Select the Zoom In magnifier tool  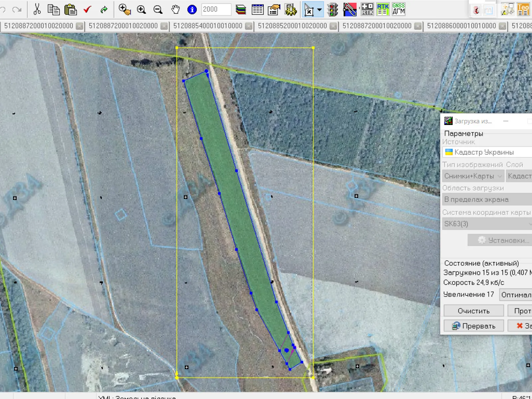pos(141,9)
